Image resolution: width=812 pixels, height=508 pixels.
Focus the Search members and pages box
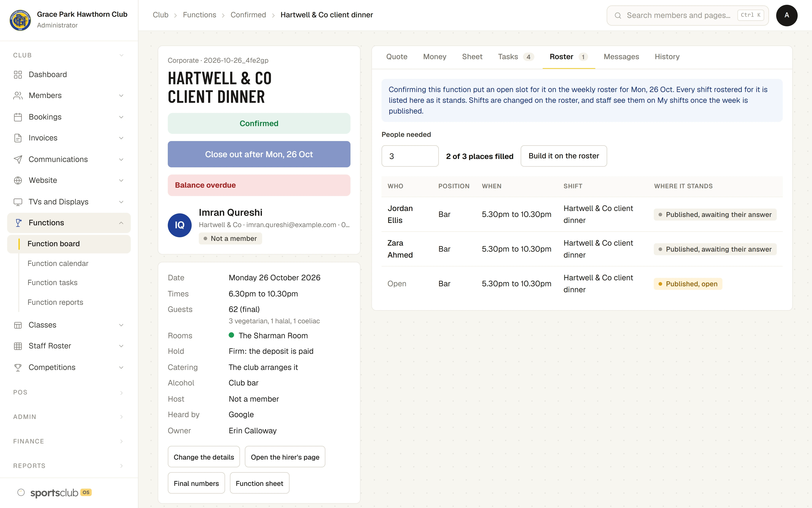click(688, 16)
